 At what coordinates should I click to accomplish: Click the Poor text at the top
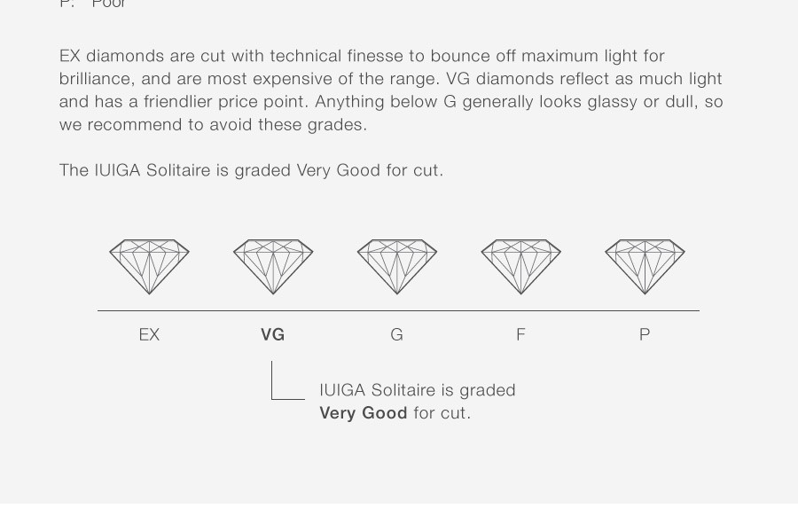click(x=108, y=4)
